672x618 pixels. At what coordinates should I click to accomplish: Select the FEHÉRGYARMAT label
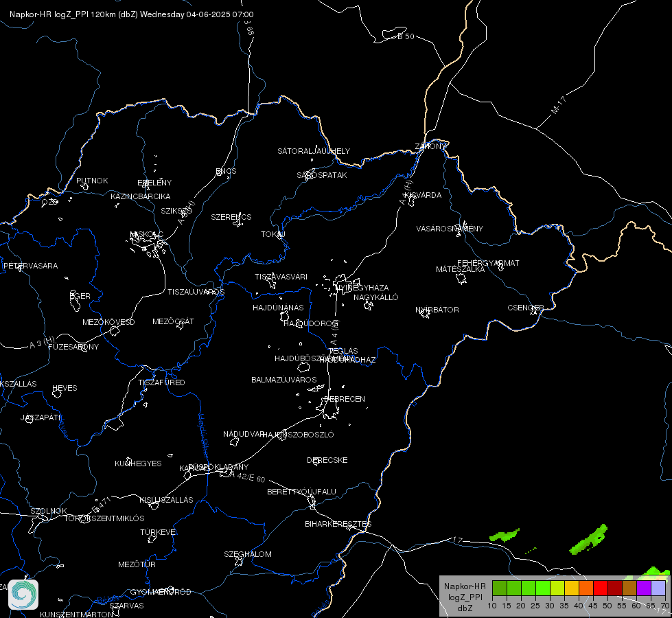(x=488, y=263)
